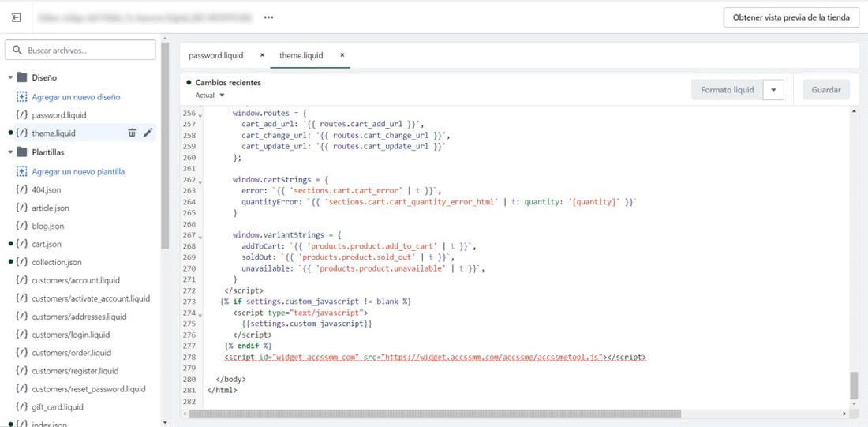Click file icon of collection.json

coord(21,262)
